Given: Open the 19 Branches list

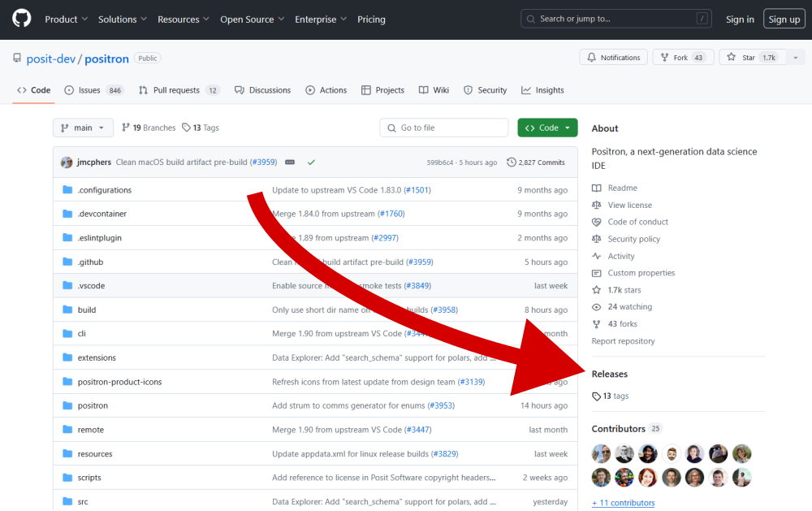Looking at the screenshot, I should (x=149, y=128).
